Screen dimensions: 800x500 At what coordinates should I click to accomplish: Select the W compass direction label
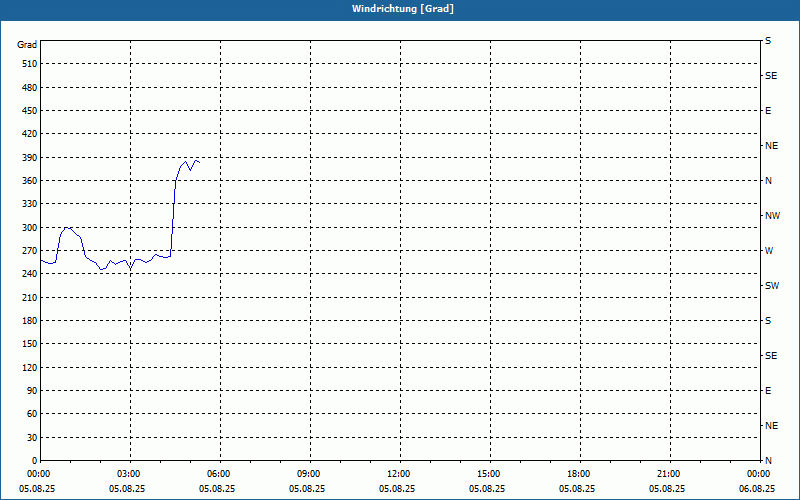pos(769,251)
